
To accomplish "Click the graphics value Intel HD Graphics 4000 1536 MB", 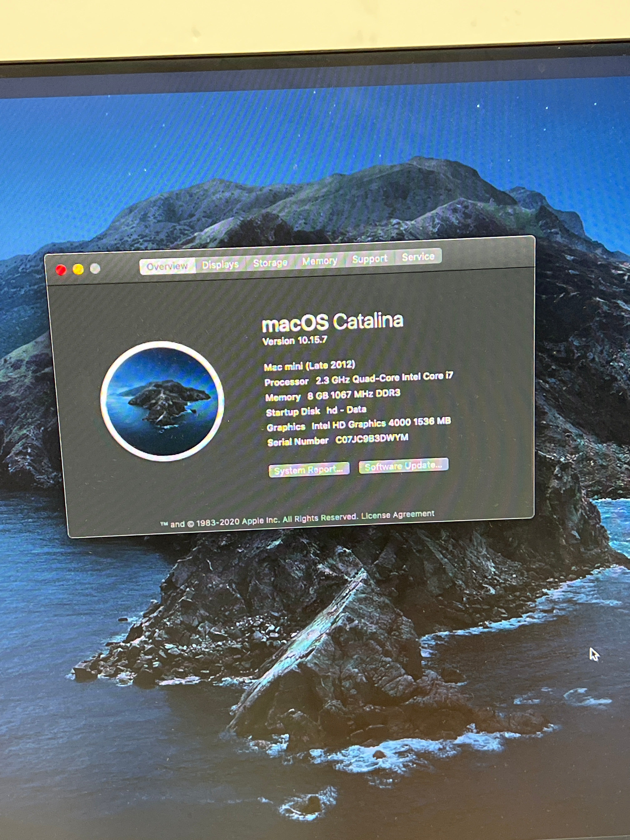I will pos(381,423).
